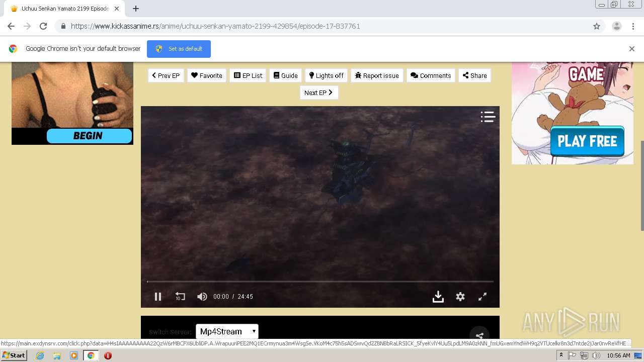644x362 pixels.
Task: Go to Next EP
Action: (319, 93)
